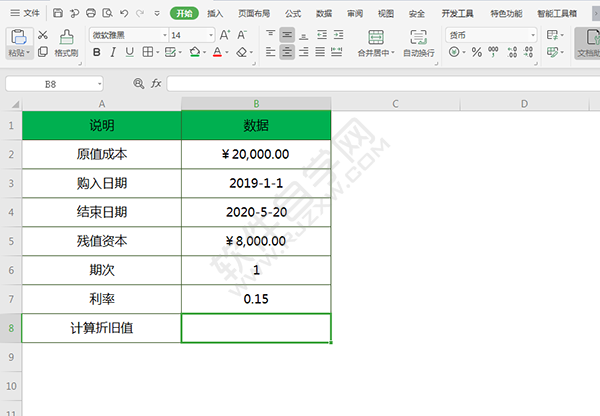Click the Wrap Text (自动换行) button

pos(419,43)
